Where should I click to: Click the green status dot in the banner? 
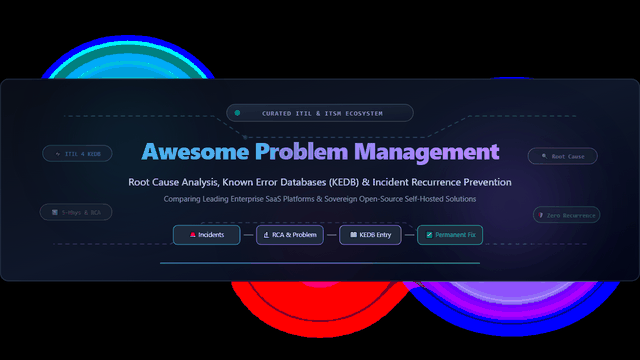(237, 113)
